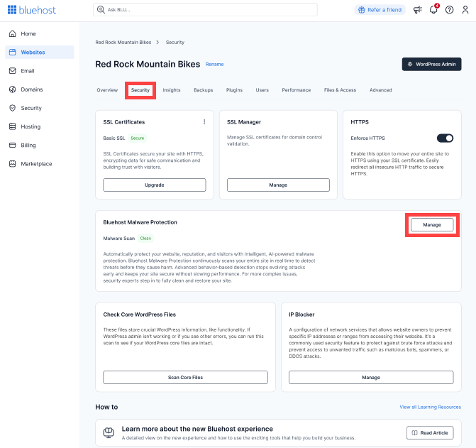
Task: Click the Read Article button
Action: pos(430,432)
